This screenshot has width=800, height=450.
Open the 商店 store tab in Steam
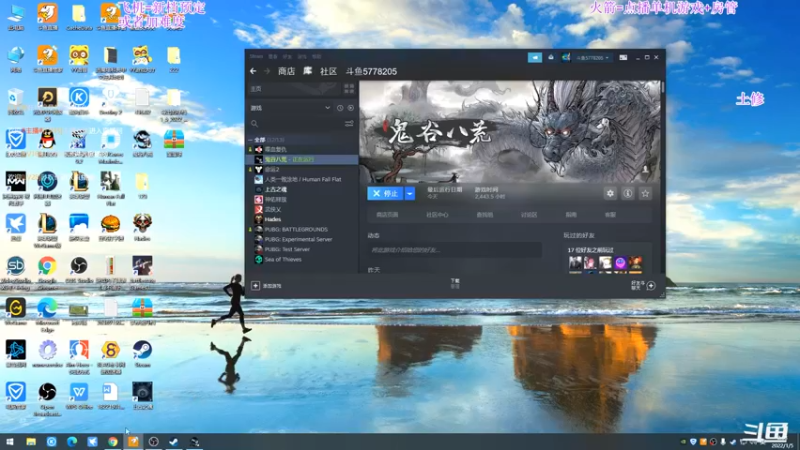[x=286, y=71]
